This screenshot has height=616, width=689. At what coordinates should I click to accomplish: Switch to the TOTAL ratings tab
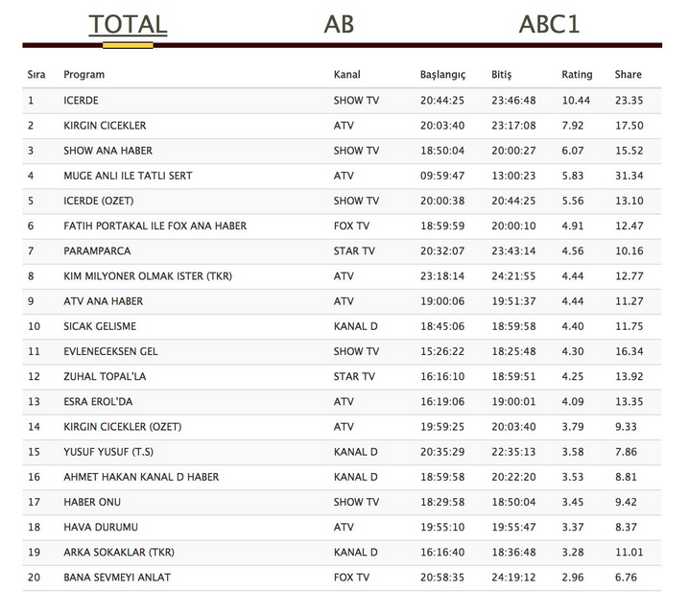tap(128, 24)
